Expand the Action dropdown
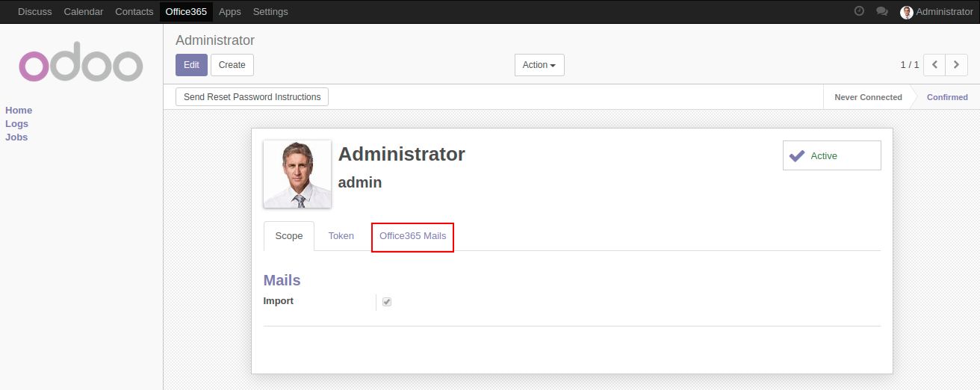This screenshot has height=390, width=980. point(539,65)
